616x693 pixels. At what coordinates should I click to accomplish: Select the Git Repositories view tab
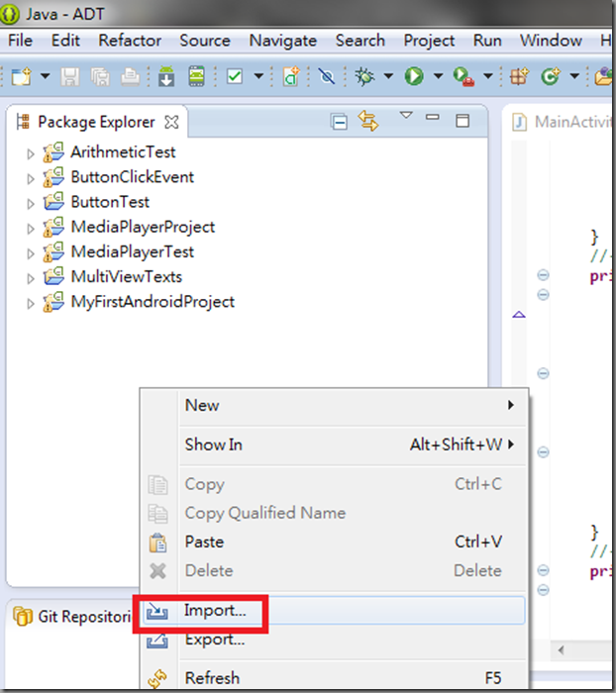(72, 617)
